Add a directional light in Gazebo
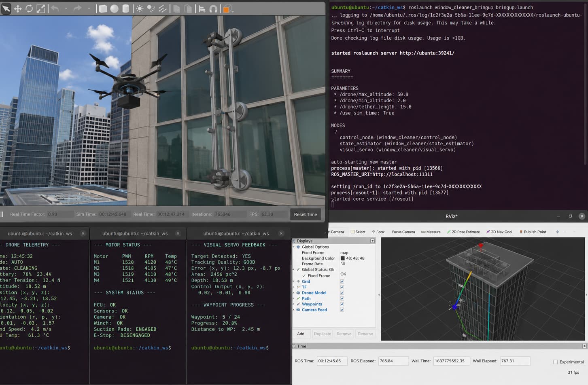Screen dimensions: 588x385 click(x=162, y=8)
